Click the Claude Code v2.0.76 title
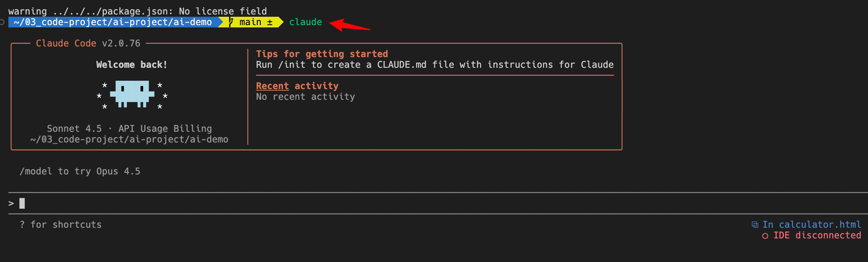 pos(88,43)
